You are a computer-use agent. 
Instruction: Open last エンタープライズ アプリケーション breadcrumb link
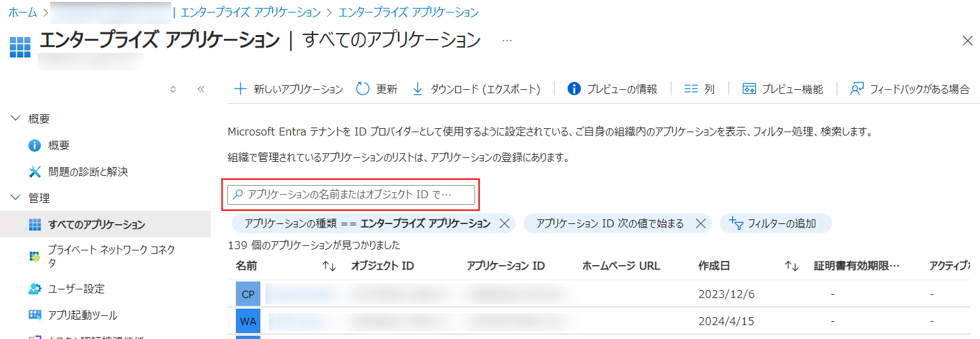pyautogui.click(x=408, y=12)
